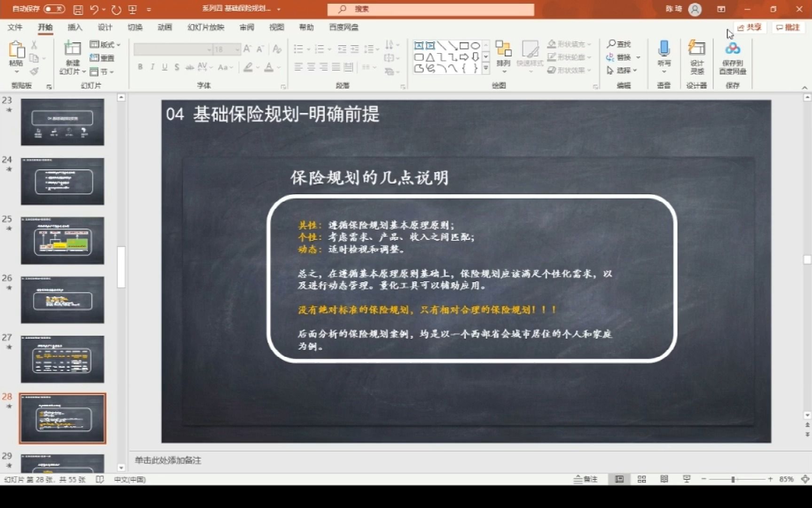Click the Find (查找) magnifier icon
812x508 pixels.
pos(611,44)
